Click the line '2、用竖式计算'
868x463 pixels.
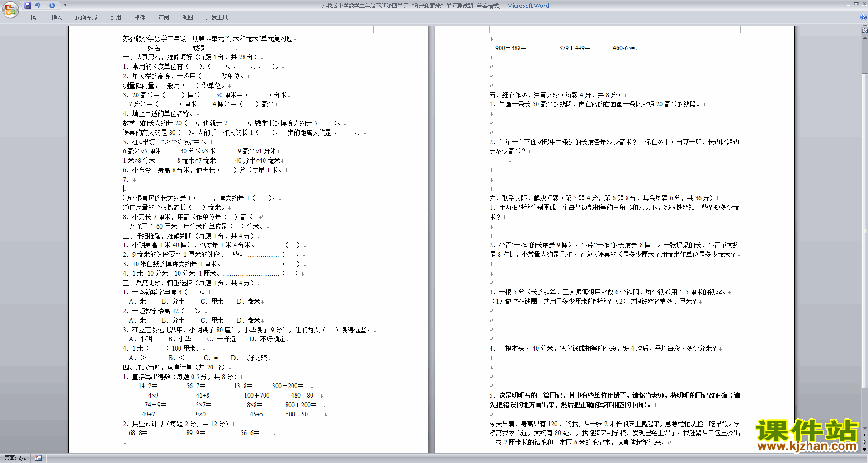tap(177, 424)
